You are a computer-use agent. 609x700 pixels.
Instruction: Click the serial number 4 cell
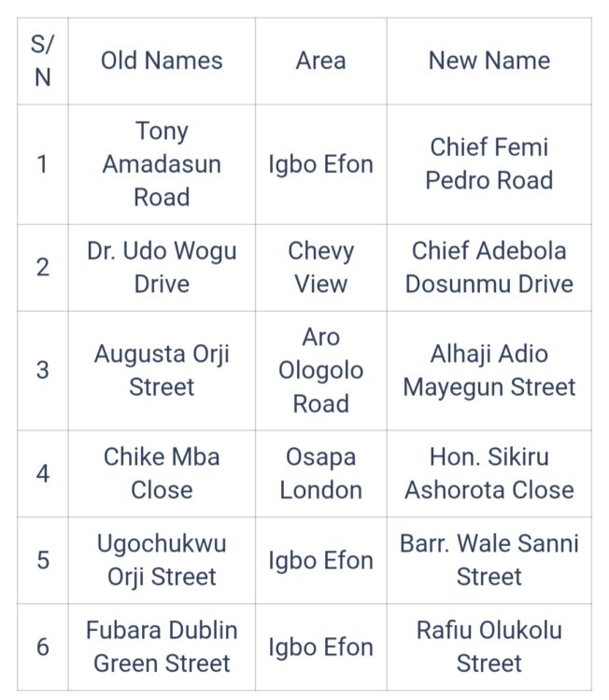(43, 473)
